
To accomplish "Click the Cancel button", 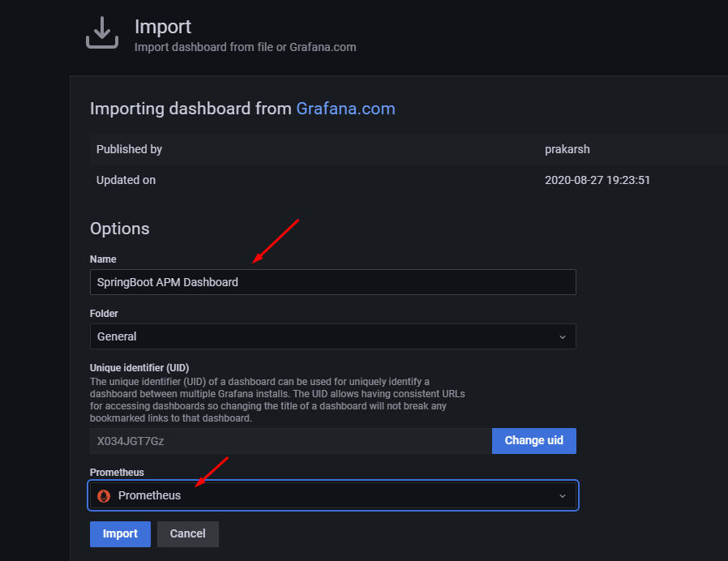I will (x=187, y=534).
